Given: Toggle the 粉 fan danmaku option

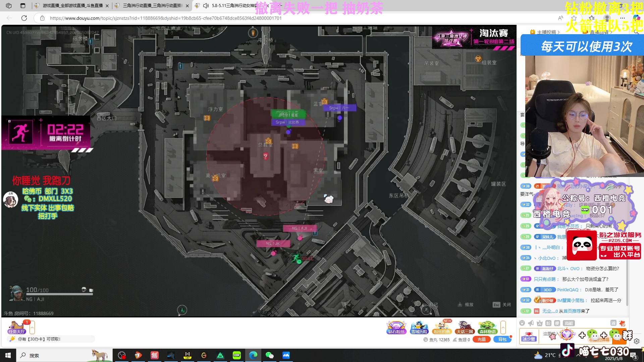Looking at the screenshot, I should (548, 323).
